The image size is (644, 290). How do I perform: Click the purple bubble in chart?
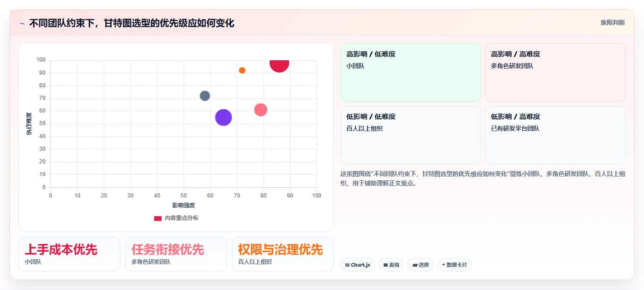[x=223, y=117]
